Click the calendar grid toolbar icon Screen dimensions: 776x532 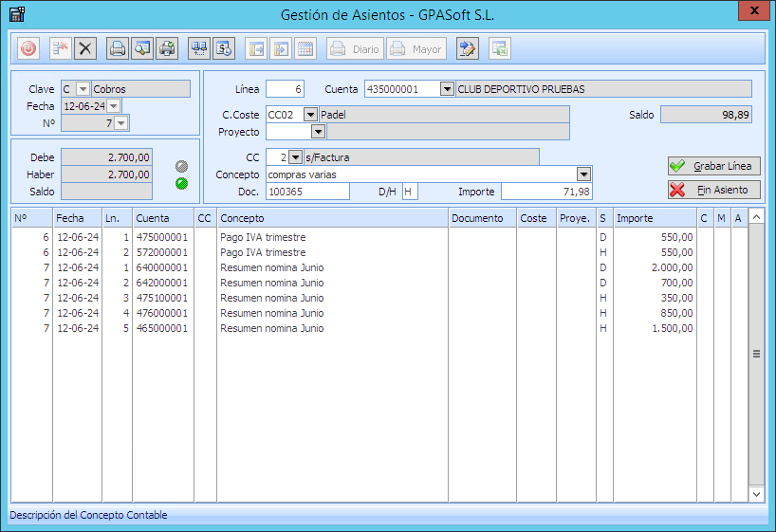305,48
